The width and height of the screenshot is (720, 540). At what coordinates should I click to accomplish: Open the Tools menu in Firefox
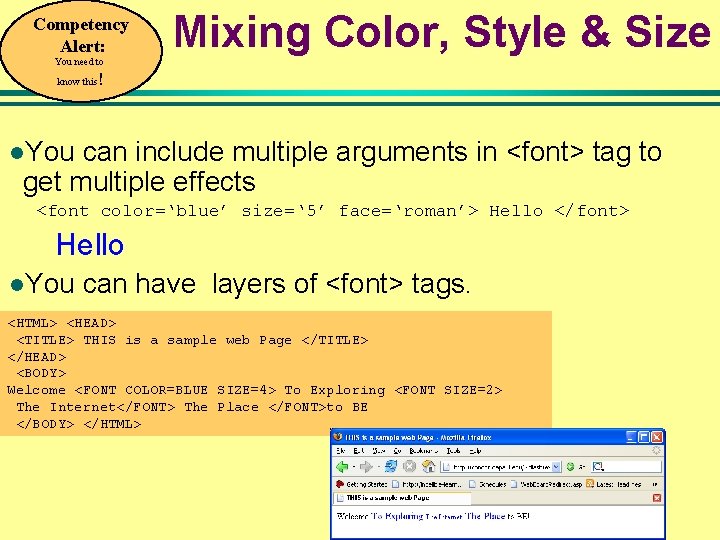[x=453, y=451]
